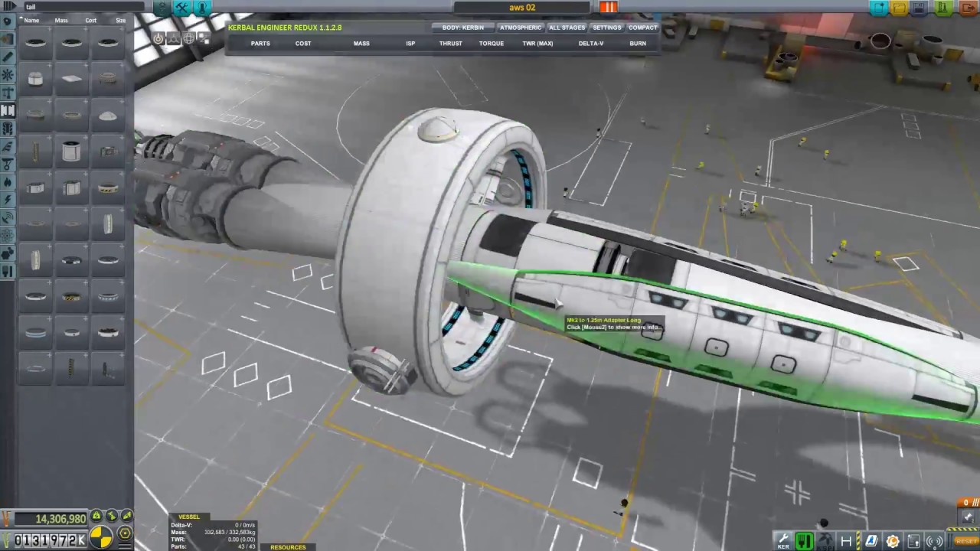The height and width of the screenshot is (551, 980).
Task: Click the new craft button
Action: coord(878,8)
